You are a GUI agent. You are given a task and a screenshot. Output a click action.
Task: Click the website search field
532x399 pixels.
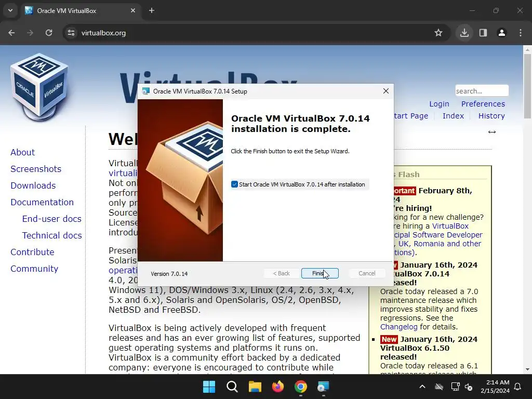(x=482, y=91)
